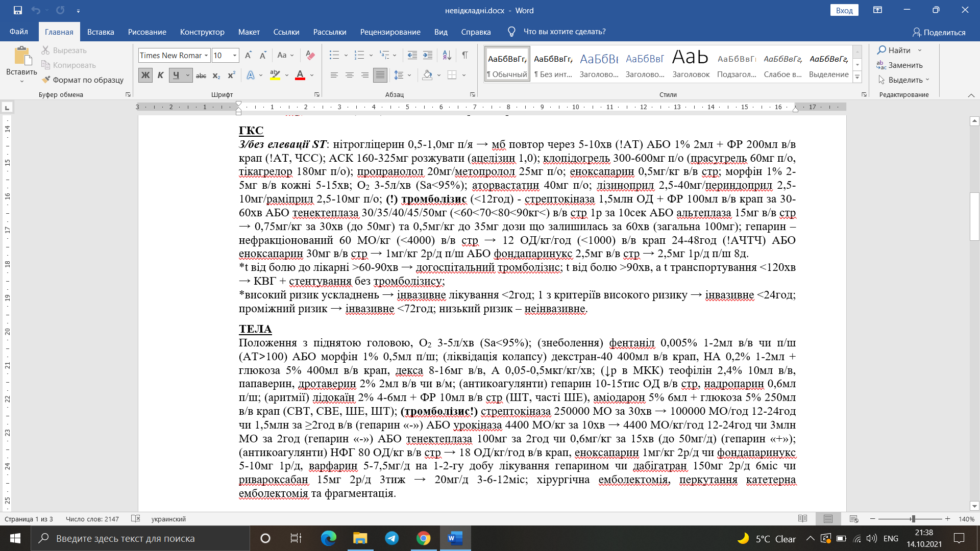This screenshot has height=551, width=980.
Task: Expand the line spacing options
Action: coord(410,76)
